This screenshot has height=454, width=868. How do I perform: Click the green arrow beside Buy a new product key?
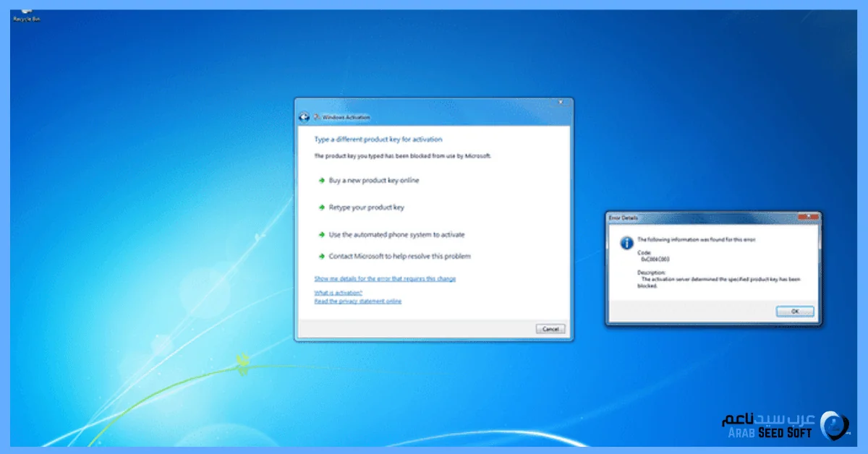coord(321,181)
